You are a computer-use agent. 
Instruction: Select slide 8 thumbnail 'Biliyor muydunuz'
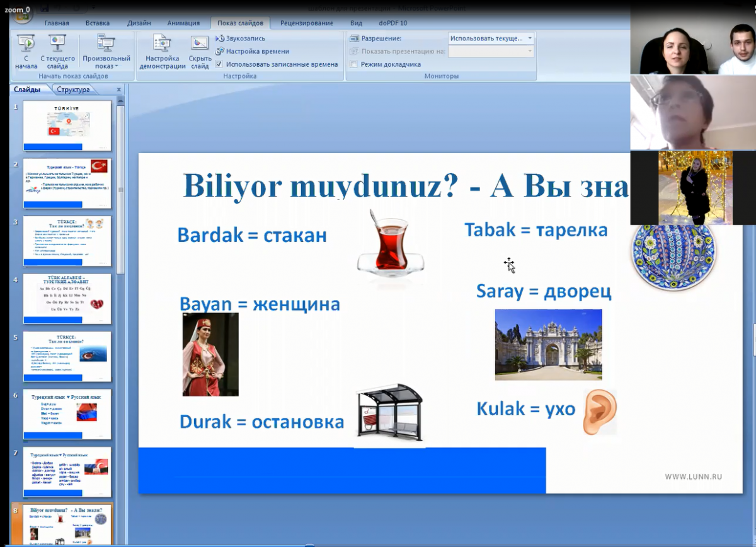click(67, 525)
